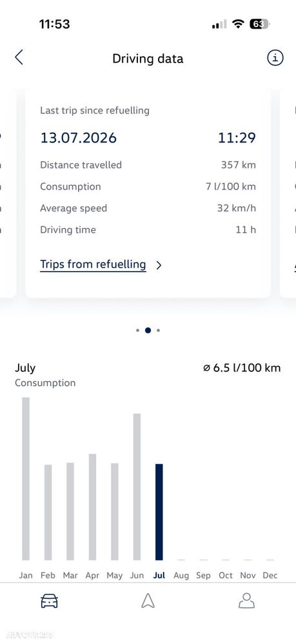
Task: Tap the Feb month label
Action: (x=48, y=576)
